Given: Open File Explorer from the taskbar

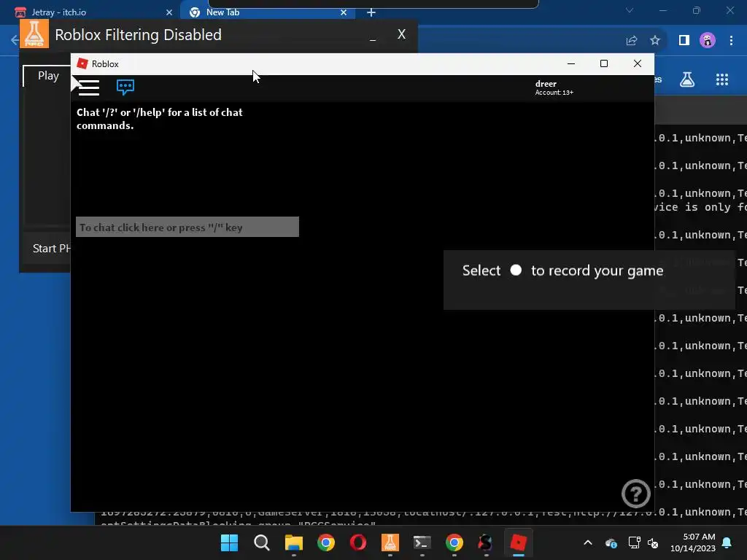Looking at the screenshot, I should click(294, 542).
